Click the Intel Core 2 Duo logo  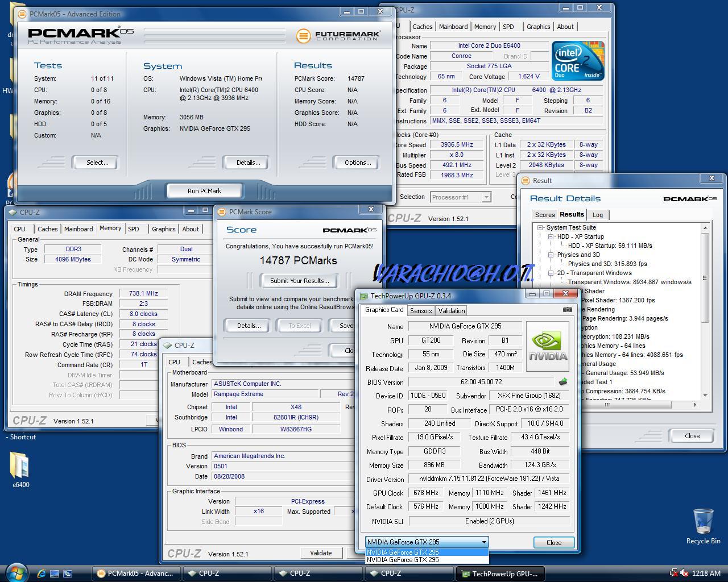pos(578,61)
